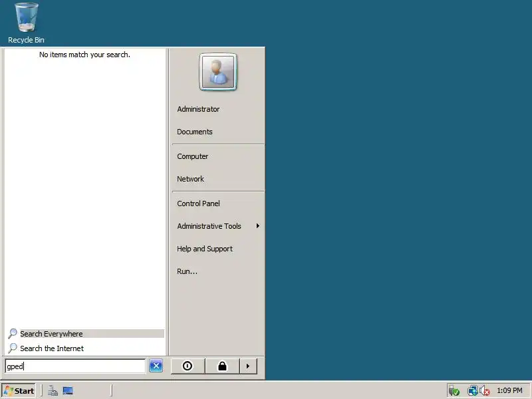This screenshot has height=399, width=532.
Task: Click the Show Desktop quick launch icon
Action: [x=68, y=391]
